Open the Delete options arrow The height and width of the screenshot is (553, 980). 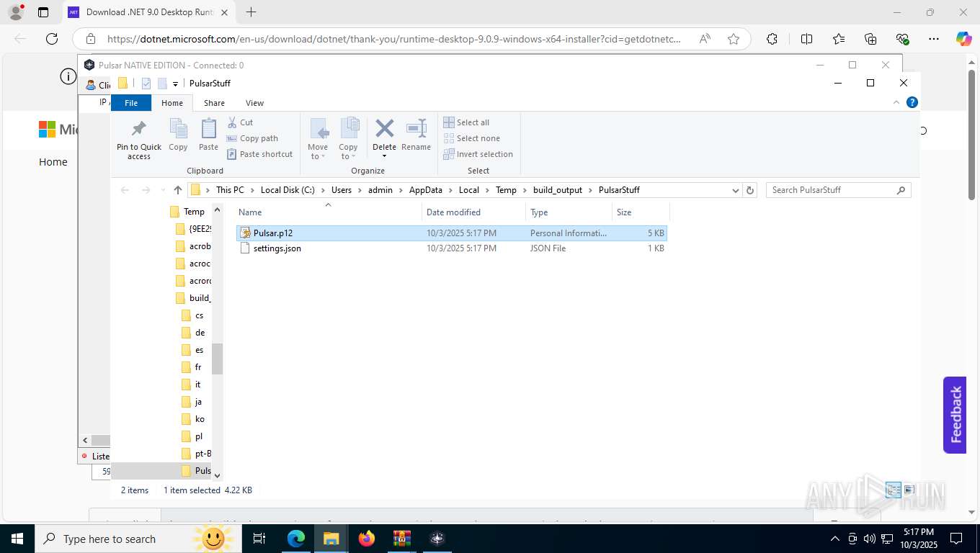click(x=384, y=156)
